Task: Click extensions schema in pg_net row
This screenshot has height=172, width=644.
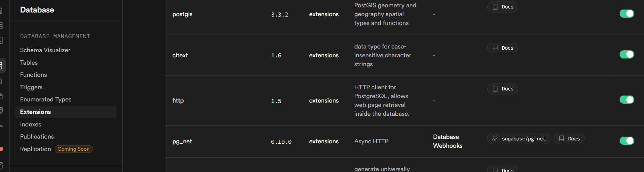Action: [324, 141]
